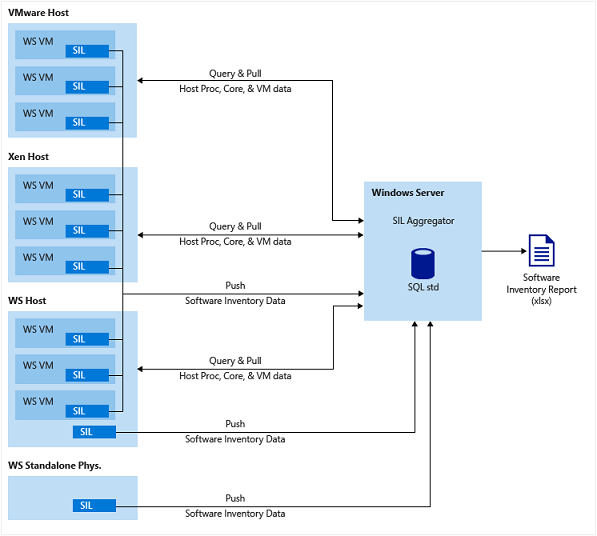This screenshot has width=597, height=536.
Task: Click 'Query & Pull' label beside Xen Host
Action: [x=235, y=226]
